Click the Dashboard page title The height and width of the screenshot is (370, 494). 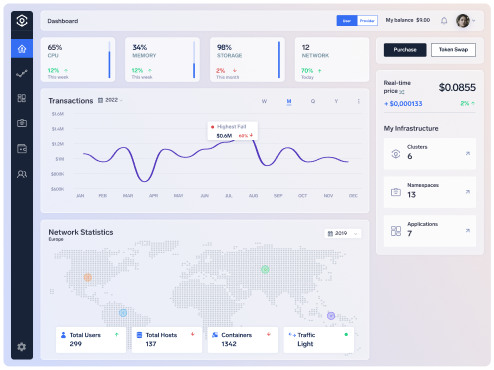pos(63,21)
